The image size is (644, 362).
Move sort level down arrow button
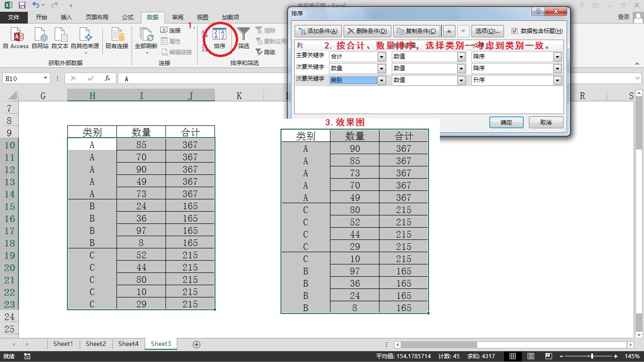click(463, 31)
